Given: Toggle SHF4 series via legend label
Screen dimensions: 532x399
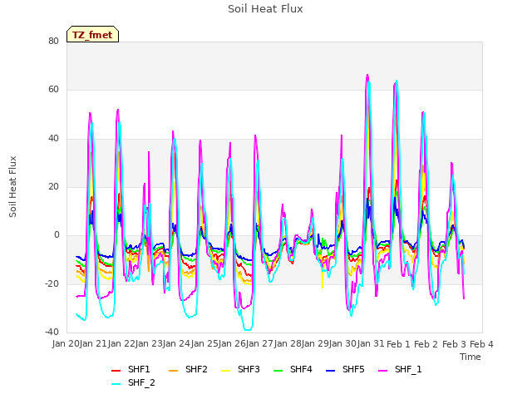Looking at the screenshot, I should click(x=301, y=369).
